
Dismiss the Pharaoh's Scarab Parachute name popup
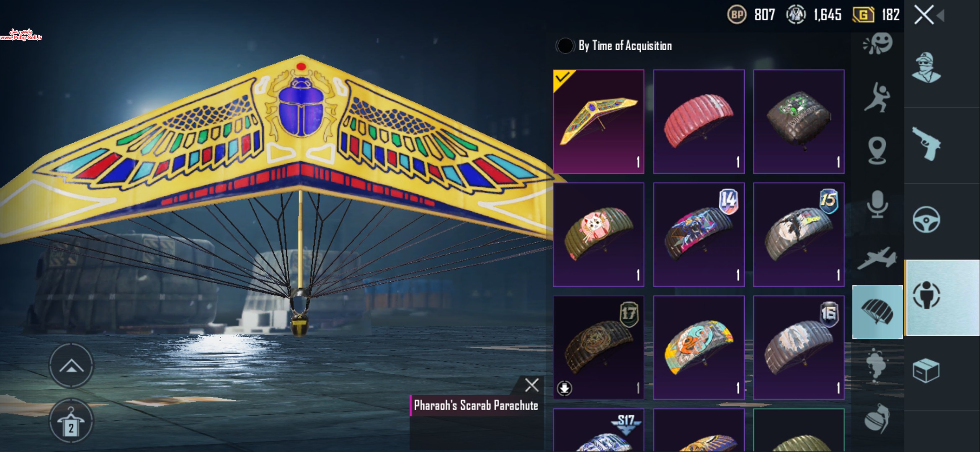click(x=532, y=385)
